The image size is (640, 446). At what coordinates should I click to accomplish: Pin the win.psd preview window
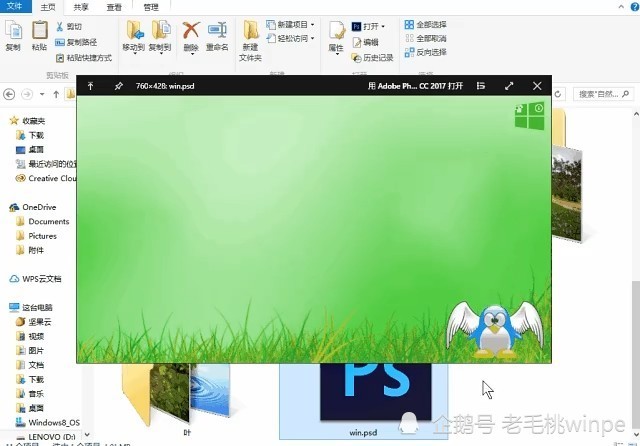(118, 86)
